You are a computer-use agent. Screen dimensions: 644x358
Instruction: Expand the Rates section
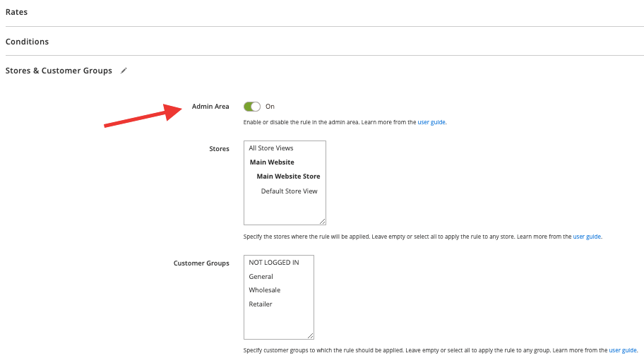[x=16, y=12]
